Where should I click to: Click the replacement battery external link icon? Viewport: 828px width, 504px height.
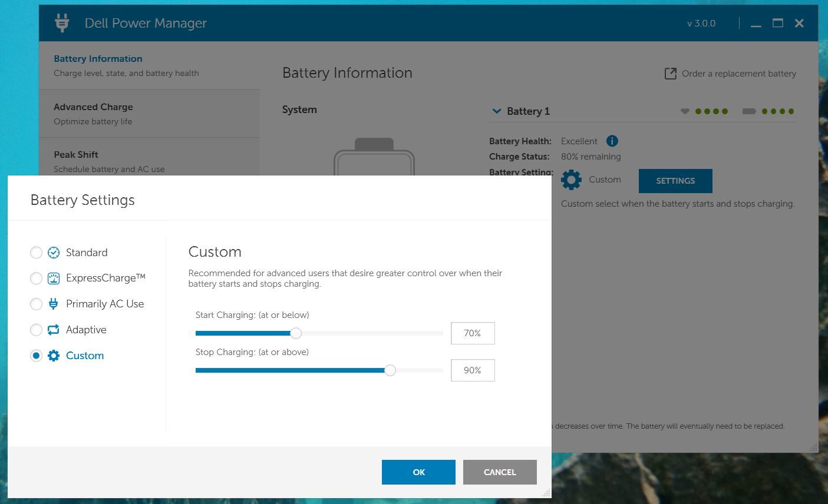tap(670, 74)
